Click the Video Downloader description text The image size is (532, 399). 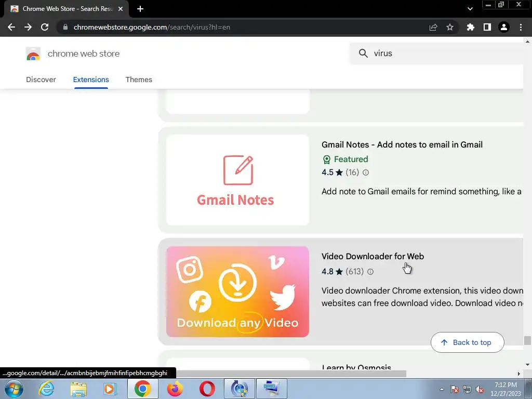tap(422, 297)
